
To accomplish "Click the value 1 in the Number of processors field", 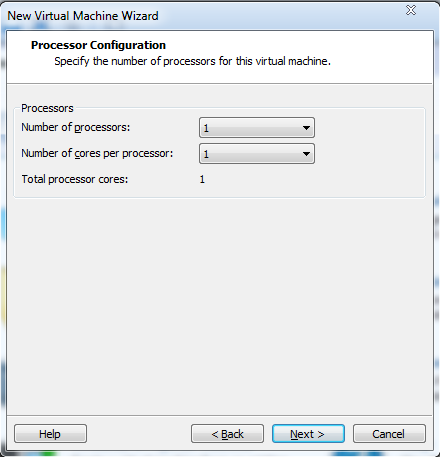I will tap(206, 128).
